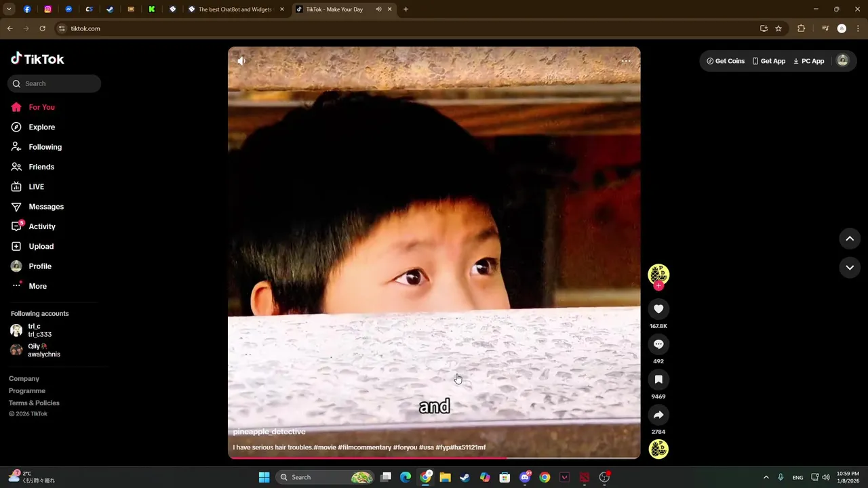This screenshot has width=868, height=488.
Task: View site information for tiktok.com
Action: click(x=62, y=28)
